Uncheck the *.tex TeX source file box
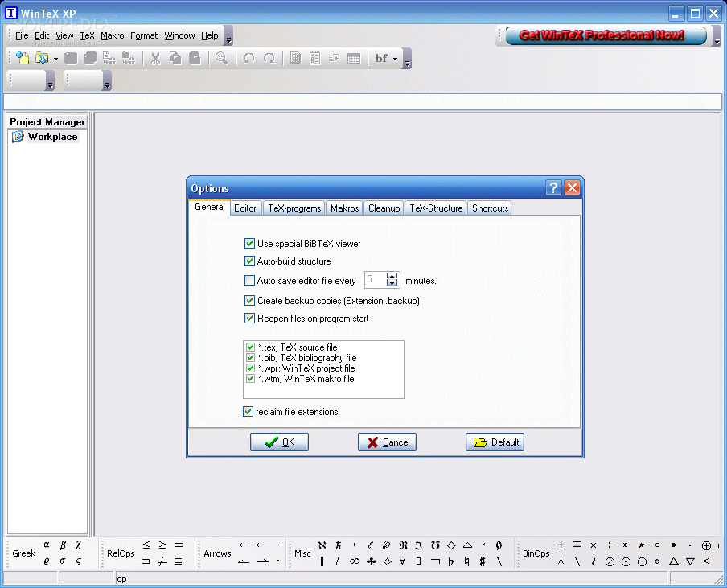The width and height of the screenshot is (727, 588). [250, 347]
